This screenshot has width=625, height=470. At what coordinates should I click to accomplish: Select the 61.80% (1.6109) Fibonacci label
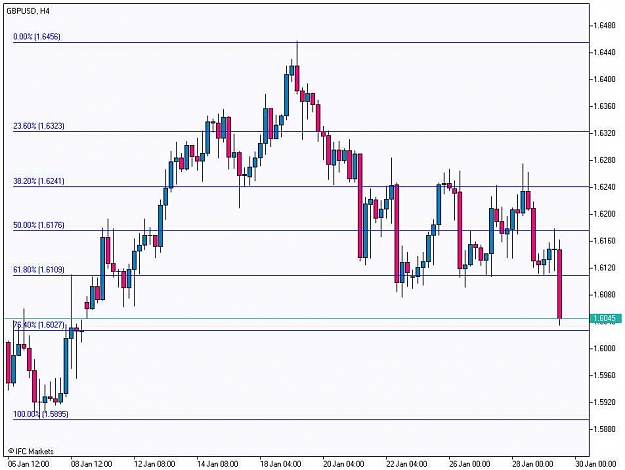click(x=39, y=270)
